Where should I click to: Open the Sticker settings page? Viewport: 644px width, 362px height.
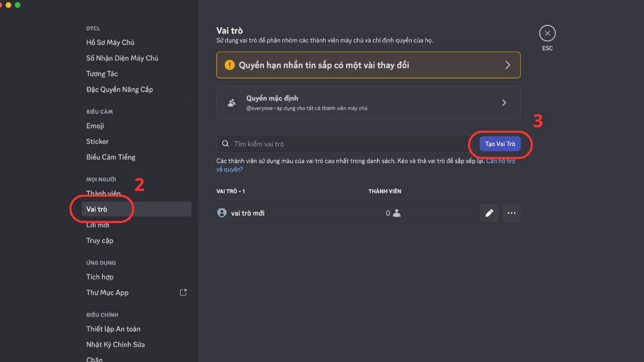point(97,141)
